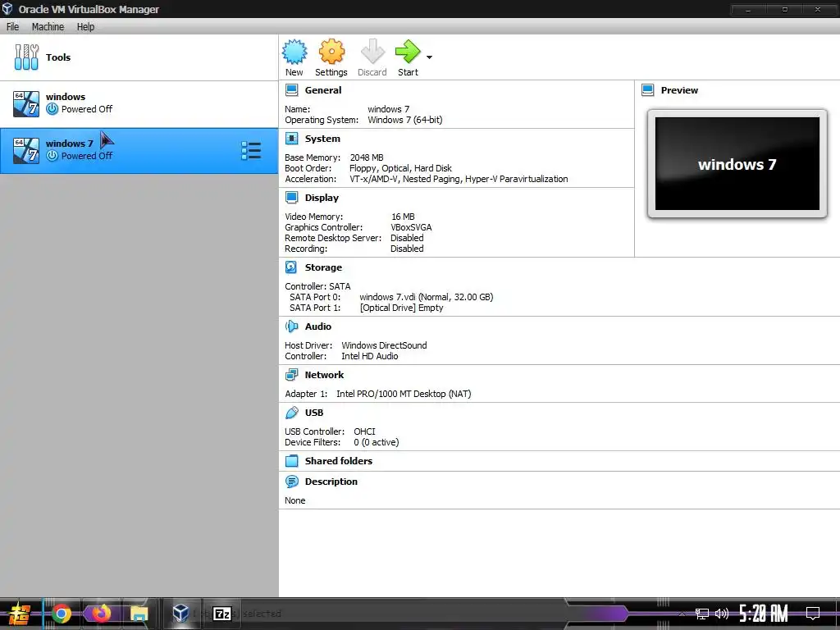Click the Preview panel monitor icon
This screenshot has height=630, width=840.
tap(648, 90)
